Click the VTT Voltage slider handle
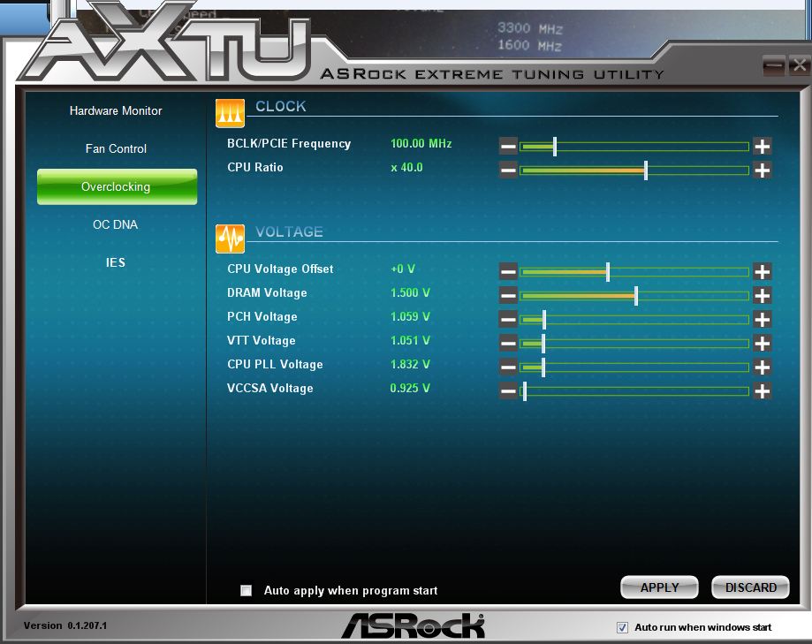This screenshot has height=644, width=812. [543, 344]
